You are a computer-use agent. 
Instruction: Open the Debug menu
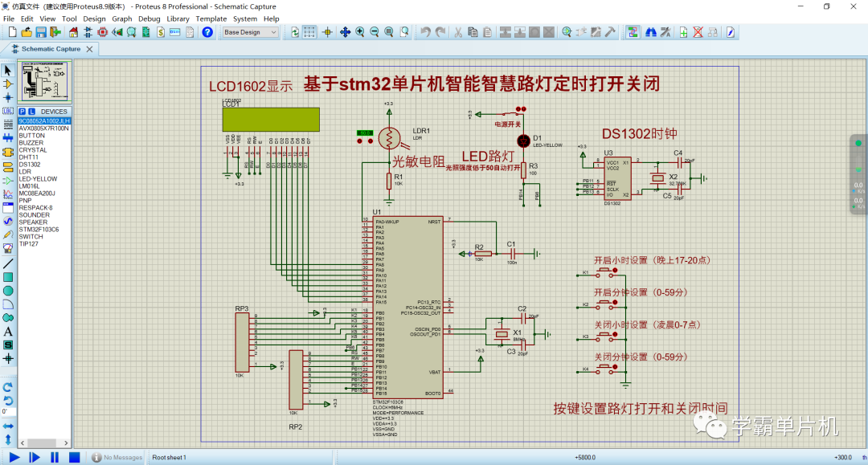(x=149, y=18)
